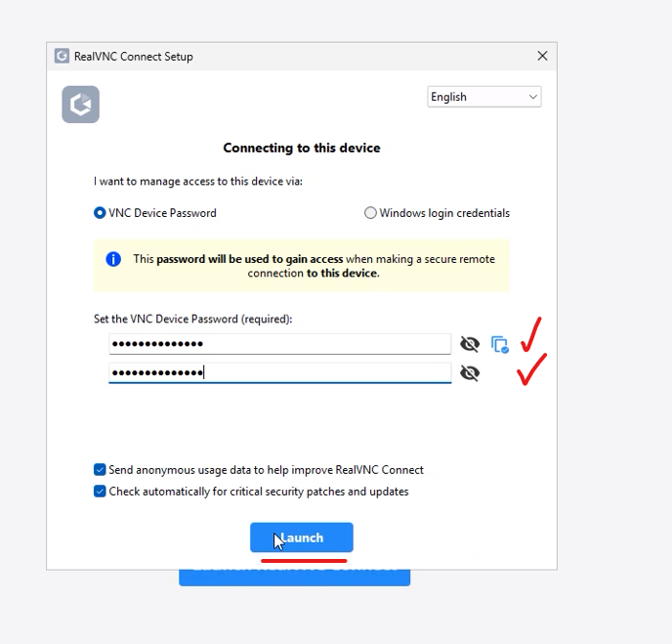Focus the confirm password input field
The image size is (672, 644).
[280, 373]
